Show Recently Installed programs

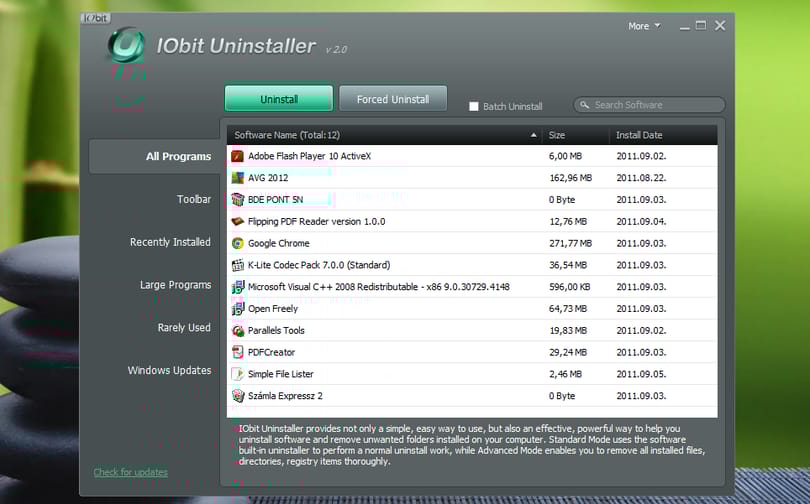[170, 242]
